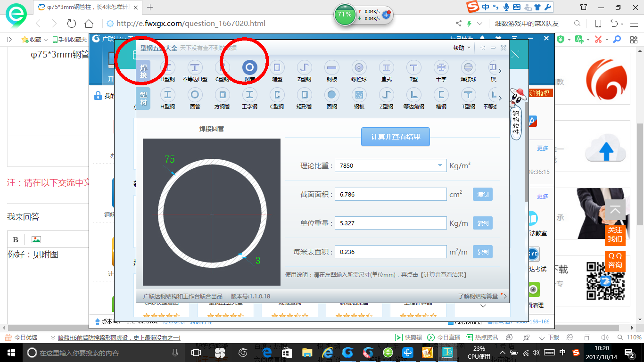Copy the 截面面积 value with 复制

[483, 194]
